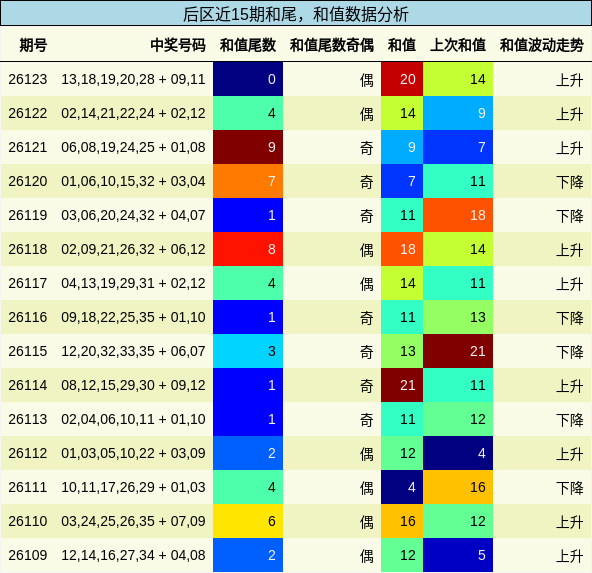Click the 和值 column header
The height and width of the screenshot is (573, 592).
[x=402, y=45]
